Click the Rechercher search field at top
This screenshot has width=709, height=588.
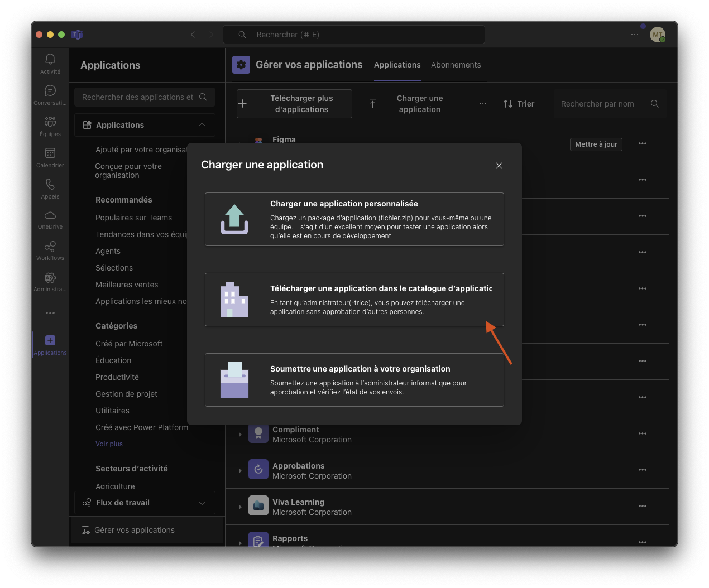pyautogui.click(x=354, y=35)
